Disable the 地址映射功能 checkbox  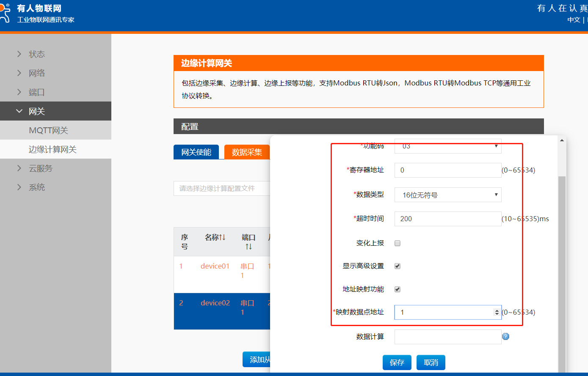click(x=398, y=289)
